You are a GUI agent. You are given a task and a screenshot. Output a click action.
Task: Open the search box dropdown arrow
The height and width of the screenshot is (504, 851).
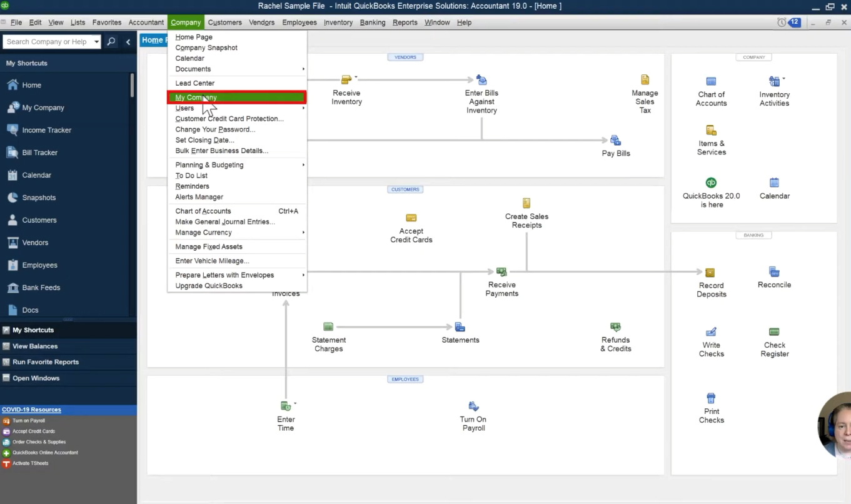[x=96, y=42]
